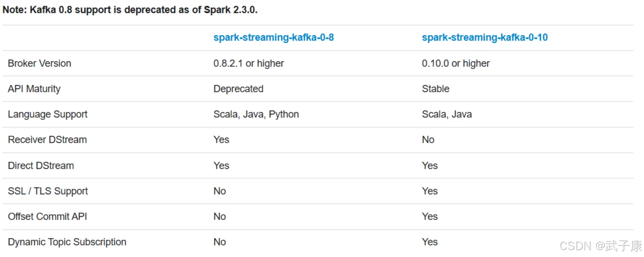Click the Receiver DStream row label

pos(47,140)
